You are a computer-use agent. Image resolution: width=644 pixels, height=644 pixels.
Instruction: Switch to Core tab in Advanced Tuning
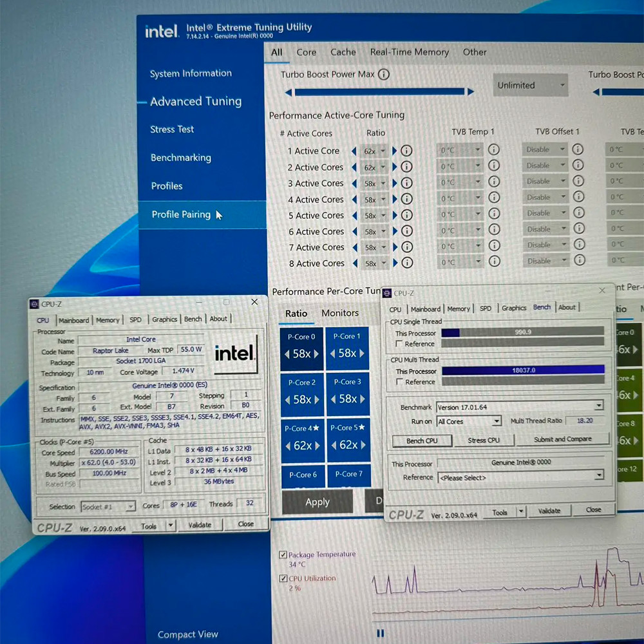click(307, 53)
